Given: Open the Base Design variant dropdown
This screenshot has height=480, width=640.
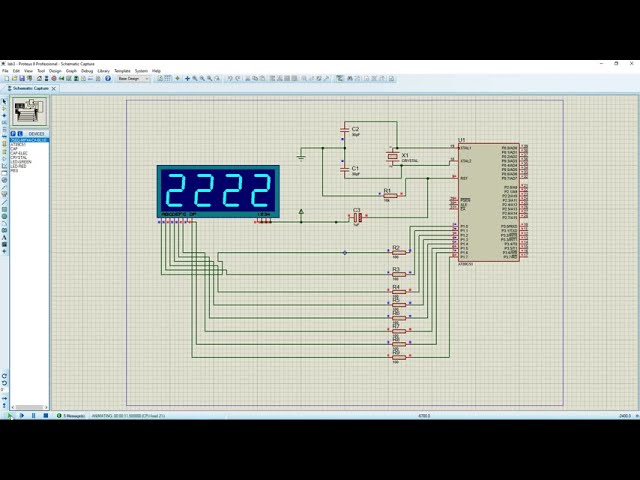Looking at the screenshot, I should [133, 78].
